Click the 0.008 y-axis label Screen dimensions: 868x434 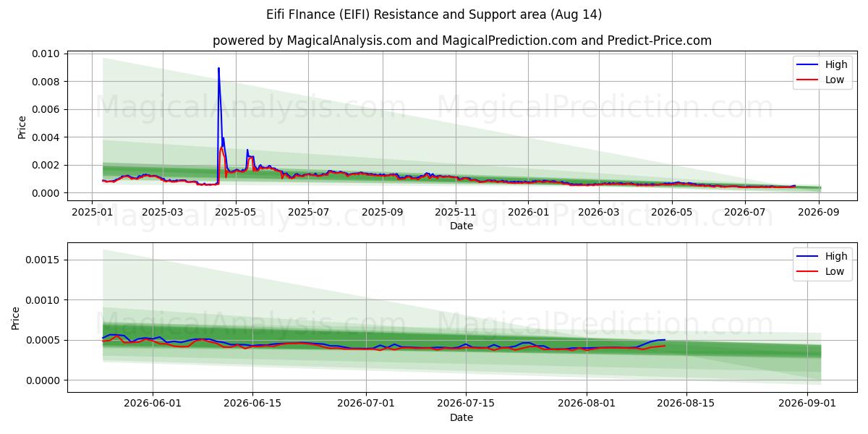(x=47, y=82)
